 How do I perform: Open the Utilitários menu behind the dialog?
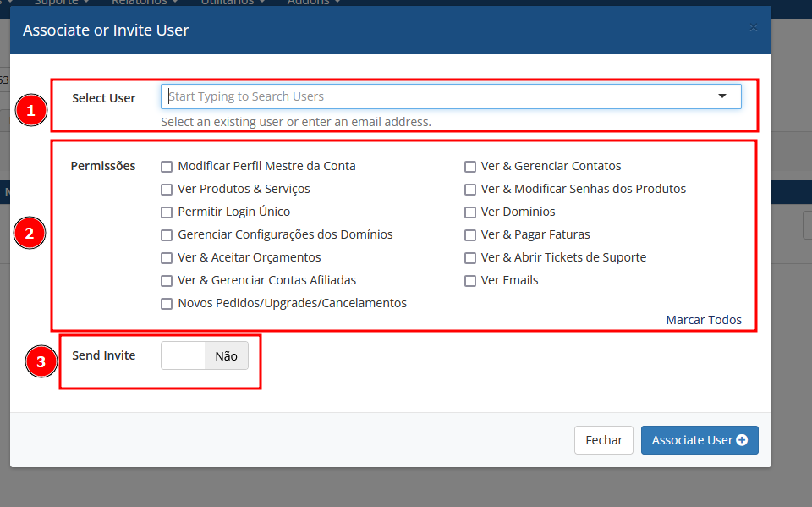[x=233, y=3]
